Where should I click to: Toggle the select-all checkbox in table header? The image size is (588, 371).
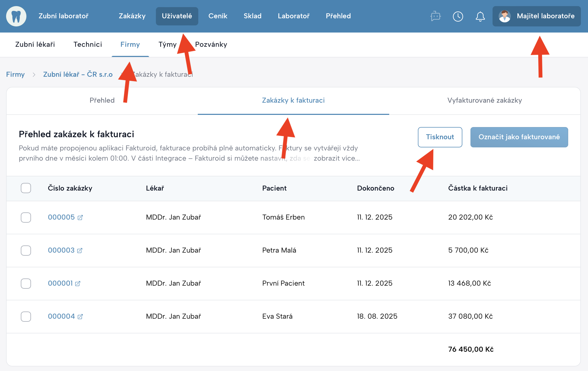[x=26, y=188]
